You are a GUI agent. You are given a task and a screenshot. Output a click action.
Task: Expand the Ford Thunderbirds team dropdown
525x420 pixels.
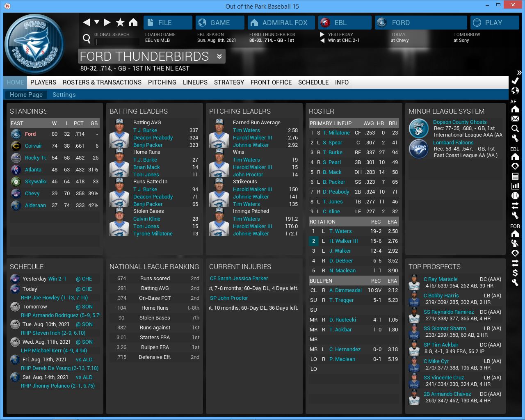tap(219, 57)
